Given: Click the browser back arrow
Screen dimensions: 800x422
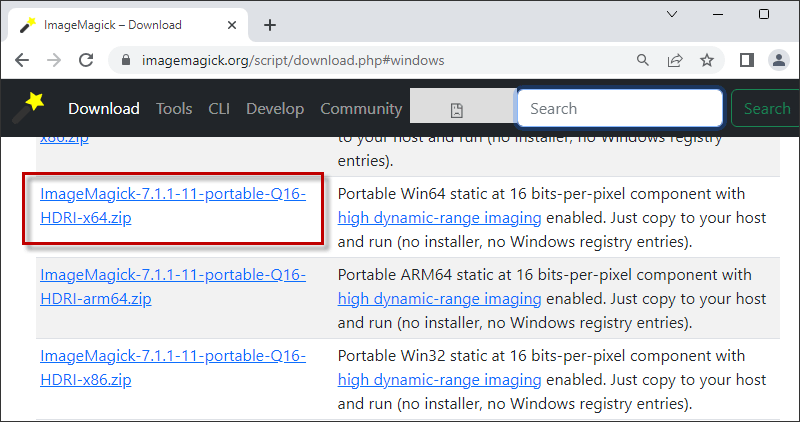Looking at the screenshot, I should (22, 60).
